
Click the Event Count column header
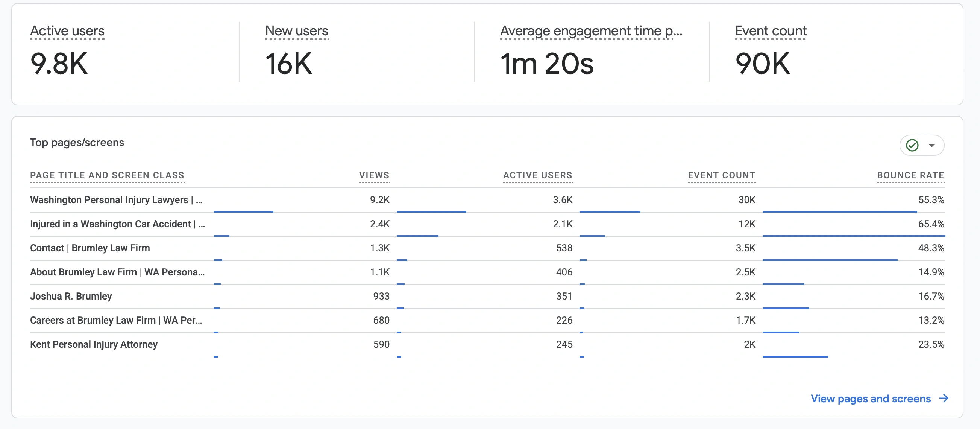click(721, 175)
